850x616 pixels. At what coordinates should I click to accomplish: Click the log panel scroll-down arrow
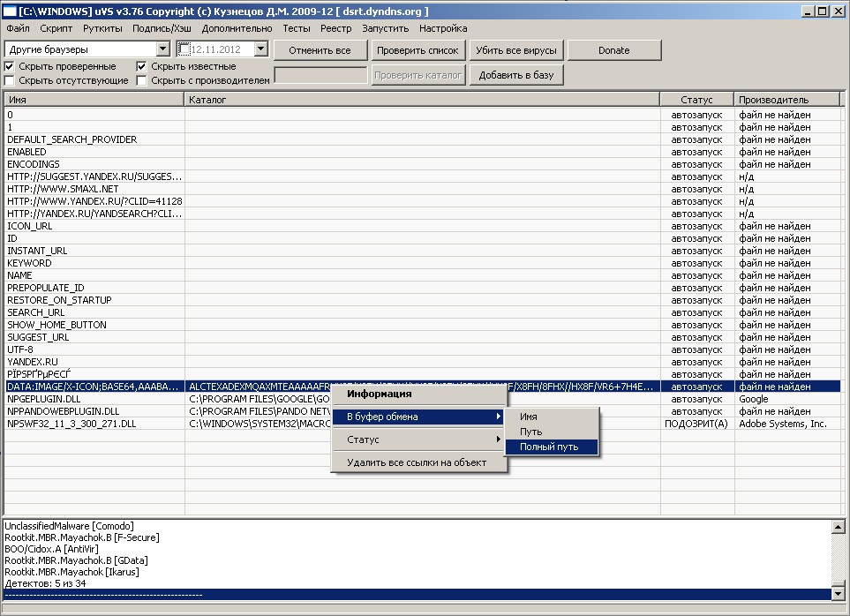click(x=838, y=594)
